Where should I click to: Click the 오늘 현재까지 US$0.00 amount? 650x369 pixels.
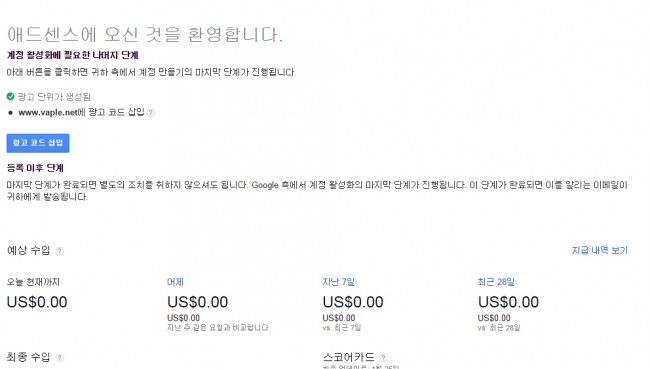37,302
